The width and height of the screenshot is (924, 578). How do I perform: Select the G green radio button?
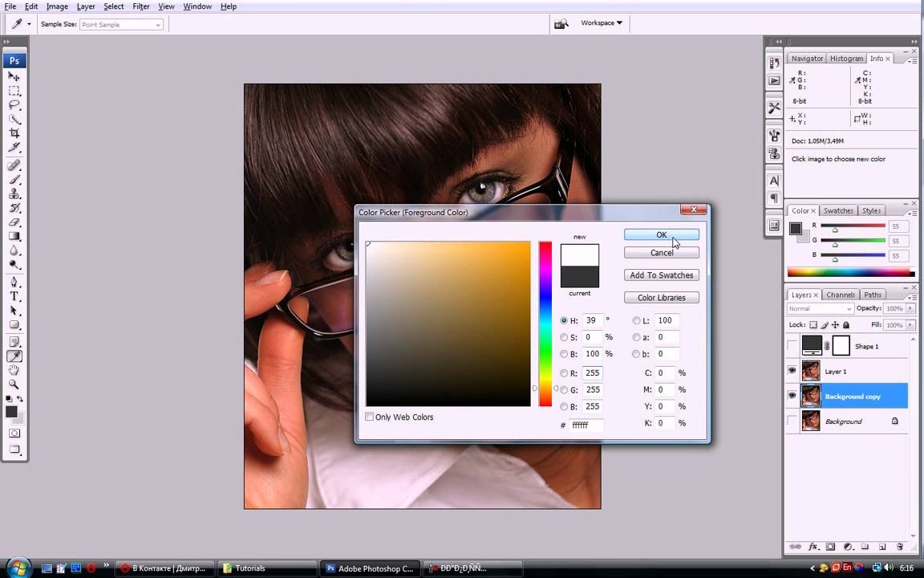pos(564,390)
